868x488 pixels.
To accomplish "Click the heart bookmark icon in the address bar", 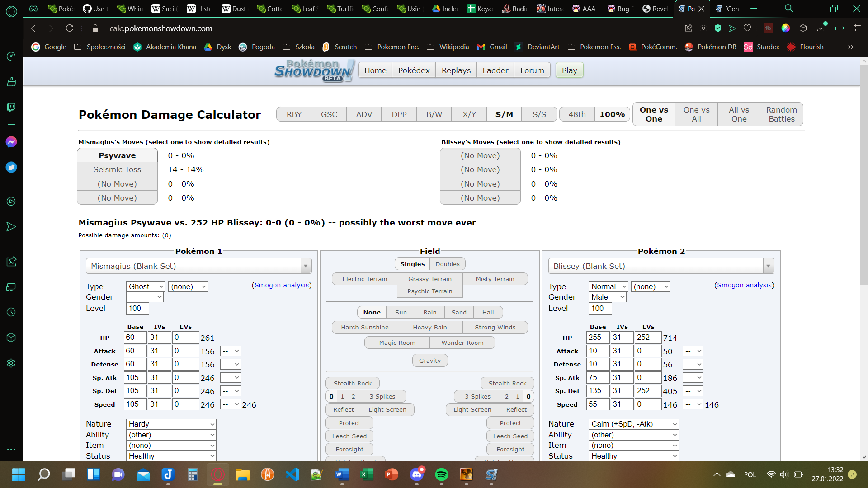I will (x=747, y=28).
